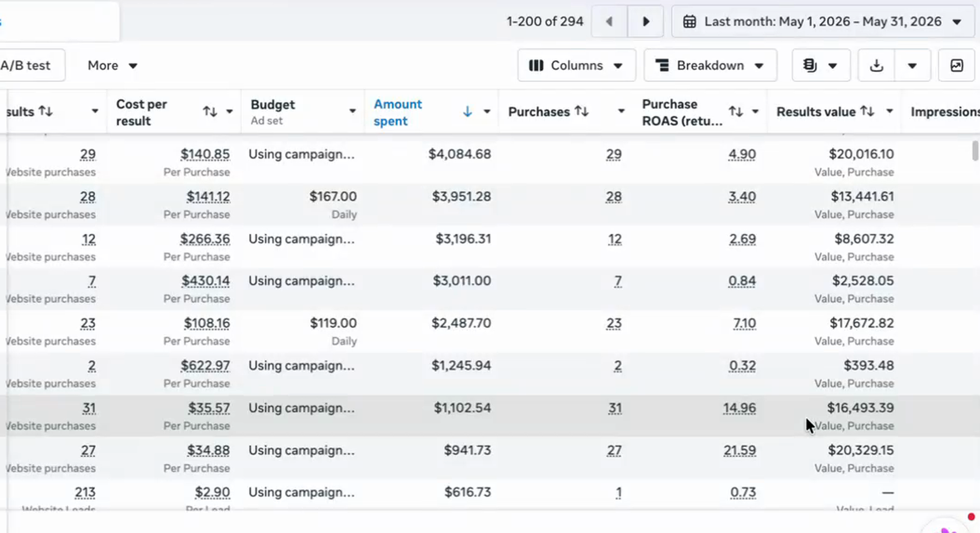Click the $119.00 daily budget cell
This screenshot has width=980, height=533.
[x=333, y=323]
